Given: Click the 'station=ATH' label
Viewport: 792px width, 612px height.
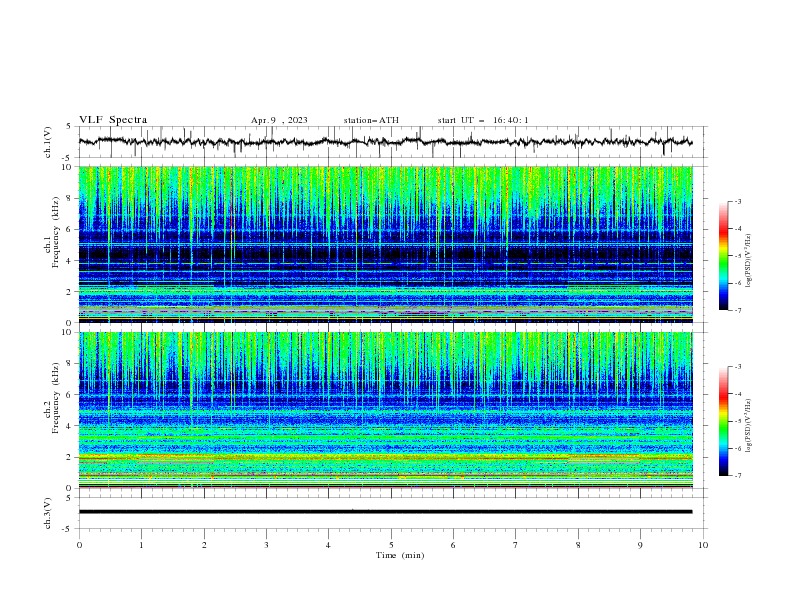Looking at the screenshot, I should point(371,120).
